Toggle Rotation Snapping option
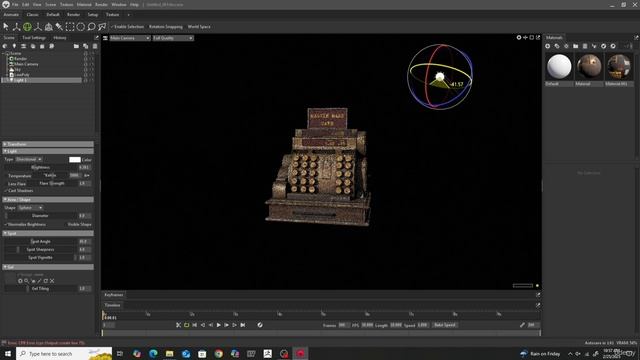Screen dimensions: 640x360 [165, 27]
